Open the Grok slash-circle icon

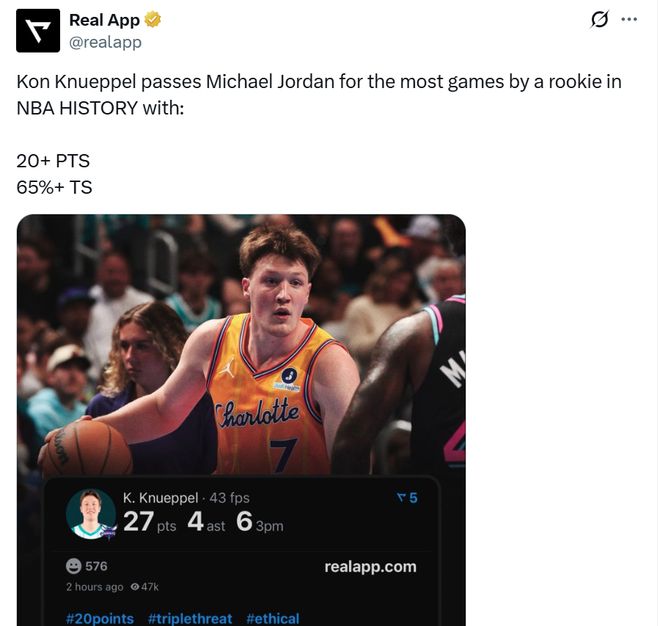(600, 20)
